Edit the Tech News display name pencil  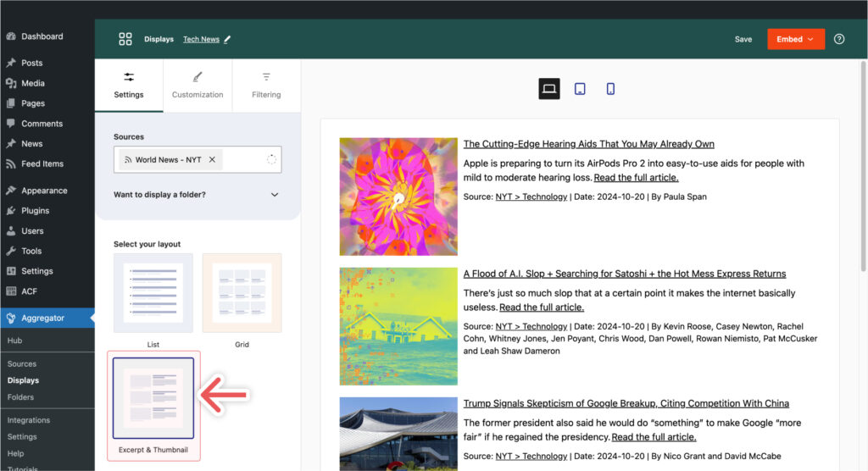(x=227, y=39)
